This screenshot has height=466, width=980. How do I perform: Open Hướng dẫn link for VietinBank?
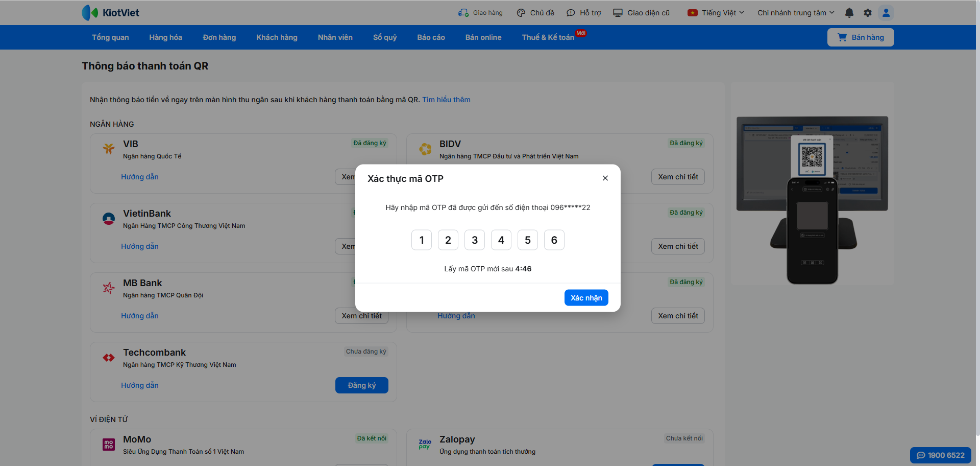click(140, 246)
